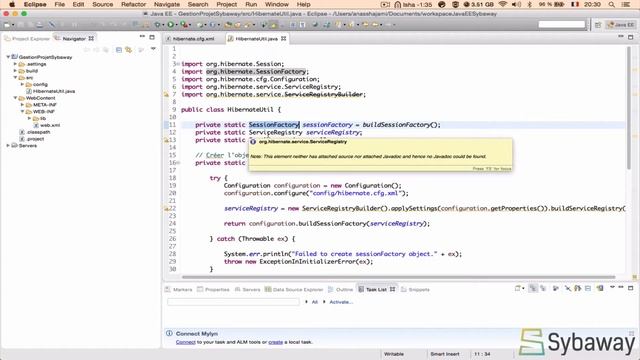Image resolution: width=640 pixels, height=360 pixels.
Task: Close the HibernateUtil.java editor tab
Action: (x=283, y=38)
